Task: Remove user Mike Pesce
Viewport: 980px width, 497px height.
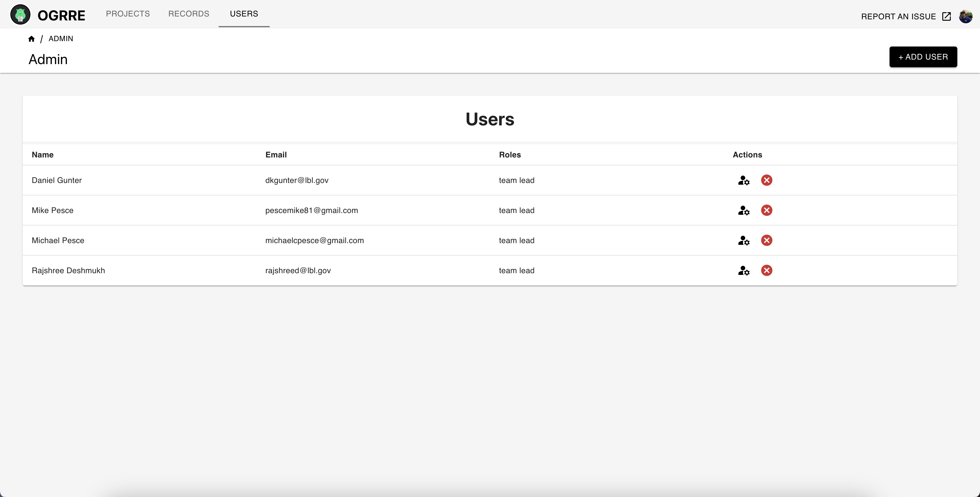Action: tap(766, 210)
